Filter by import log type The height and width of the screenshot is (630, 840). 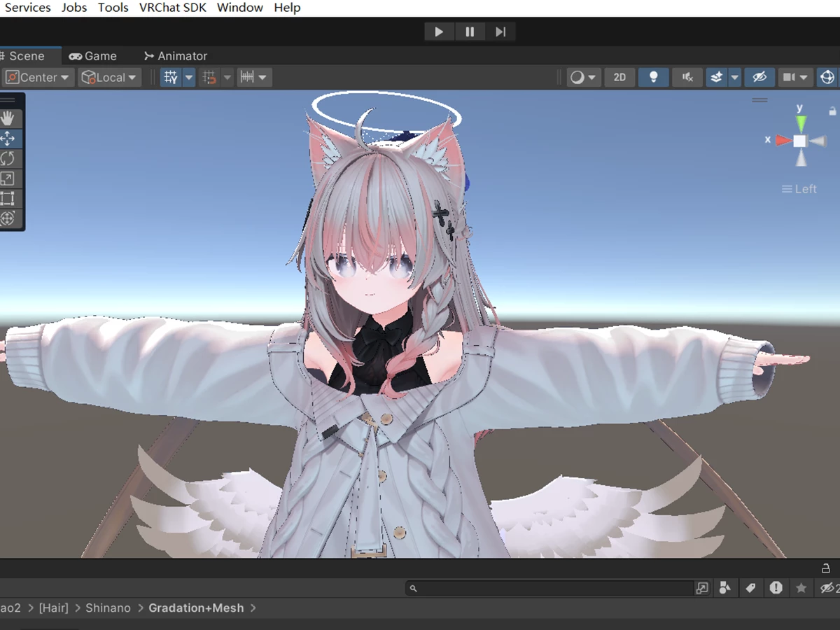(776, 588)
